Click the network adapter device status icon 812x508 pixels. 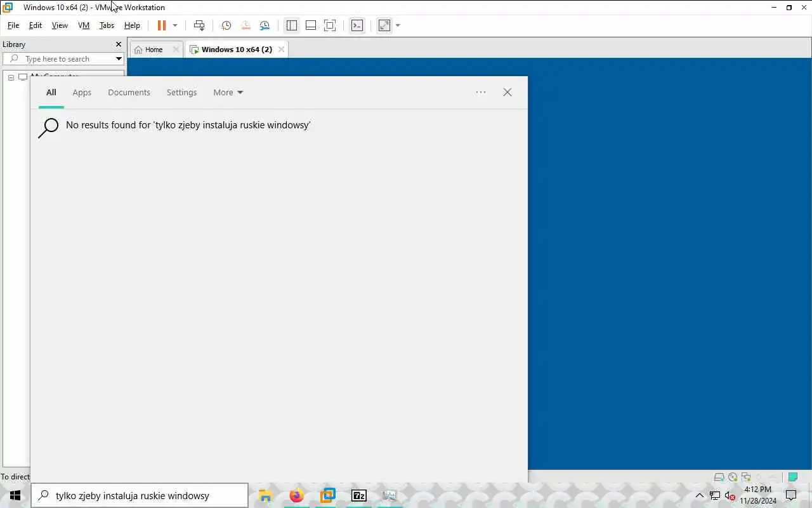(x=746, y=477)
